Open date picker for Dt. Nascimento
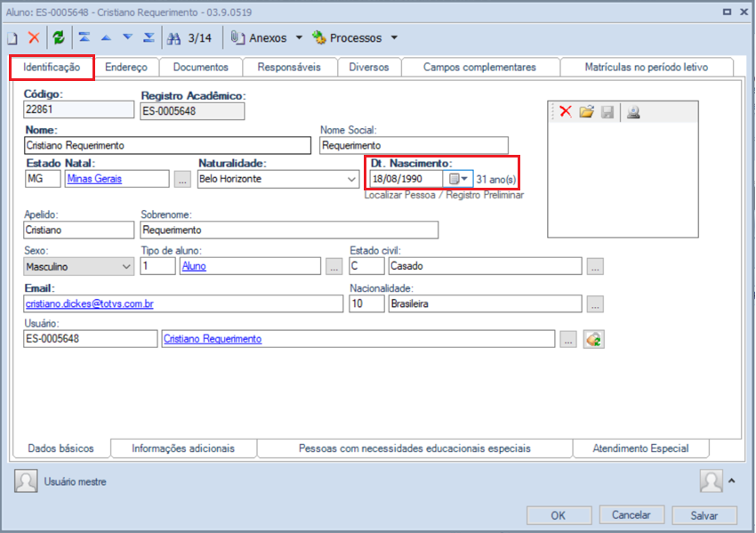Viewport: 756px width, 533px height. tap(458, 179)
